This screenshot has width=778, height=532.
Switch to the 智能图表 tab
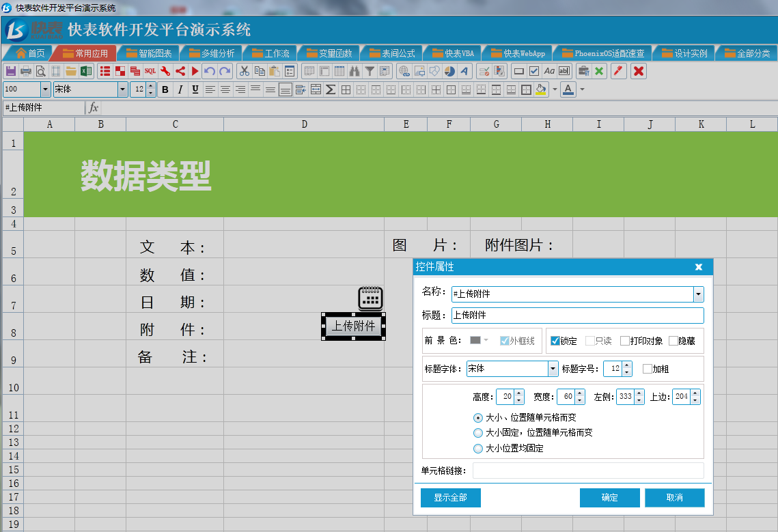(150, 53)
